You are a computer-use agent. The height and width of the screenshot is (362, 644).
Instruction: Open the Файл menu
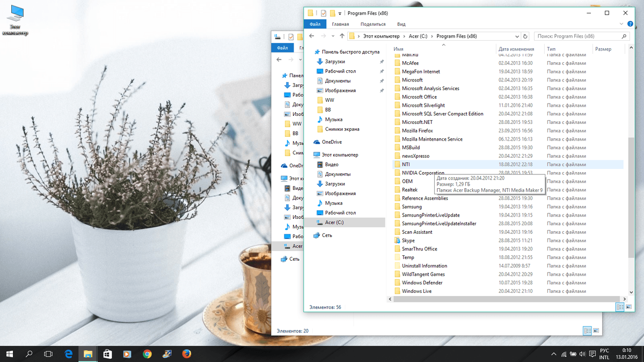tap(315, 24)
